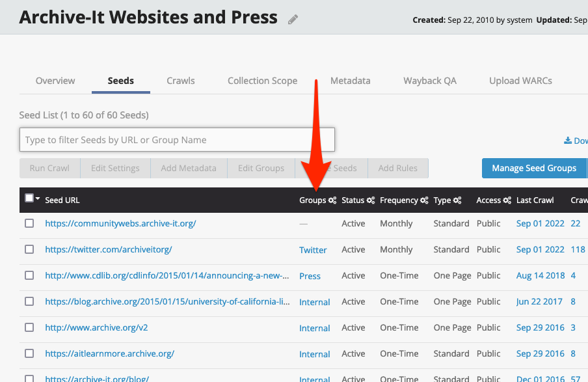Click the gear icon next to Groups column

(332, 200)
